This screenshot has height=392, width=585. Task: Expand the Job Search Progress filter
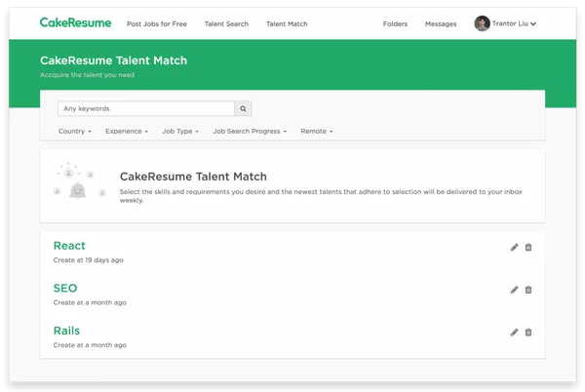point(250,132)
